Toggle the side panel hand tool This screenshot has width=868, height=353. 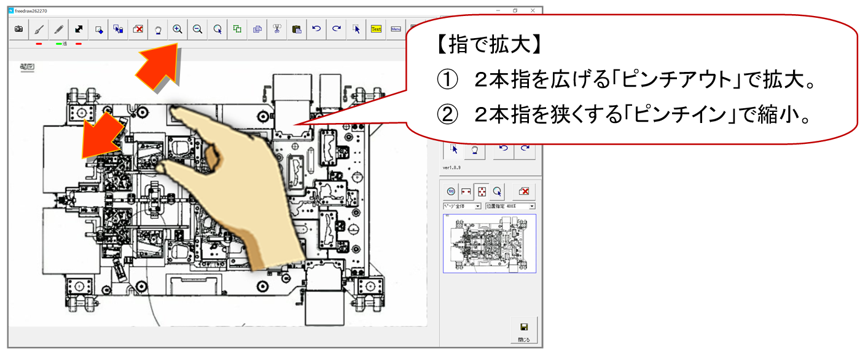coord(474,149)
